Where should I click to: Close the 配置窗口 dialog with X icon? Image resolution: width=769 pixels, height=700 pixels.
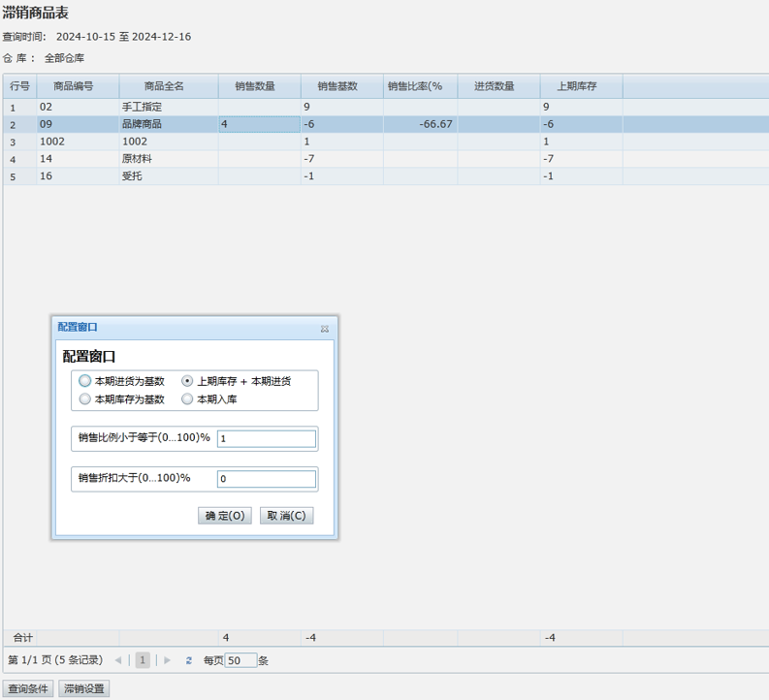(325, 329)
